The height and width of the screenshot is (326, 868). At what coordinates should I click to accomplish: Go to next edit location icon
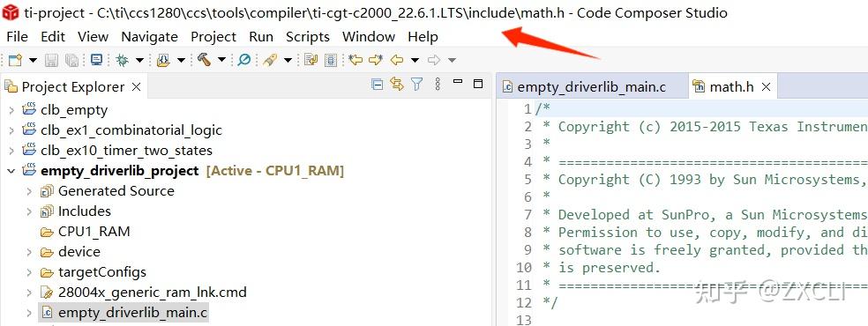(375, 60)
